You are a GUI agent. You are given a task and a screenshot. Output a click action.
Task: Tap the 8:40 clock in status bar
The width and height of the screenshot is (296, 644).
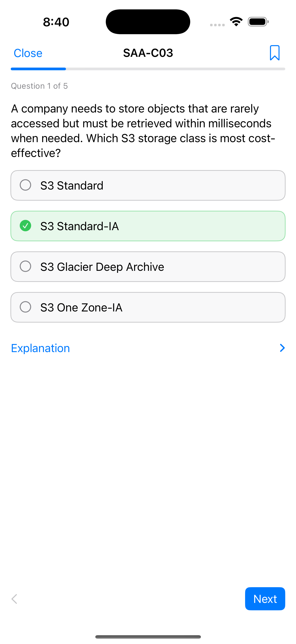point(56,22)
